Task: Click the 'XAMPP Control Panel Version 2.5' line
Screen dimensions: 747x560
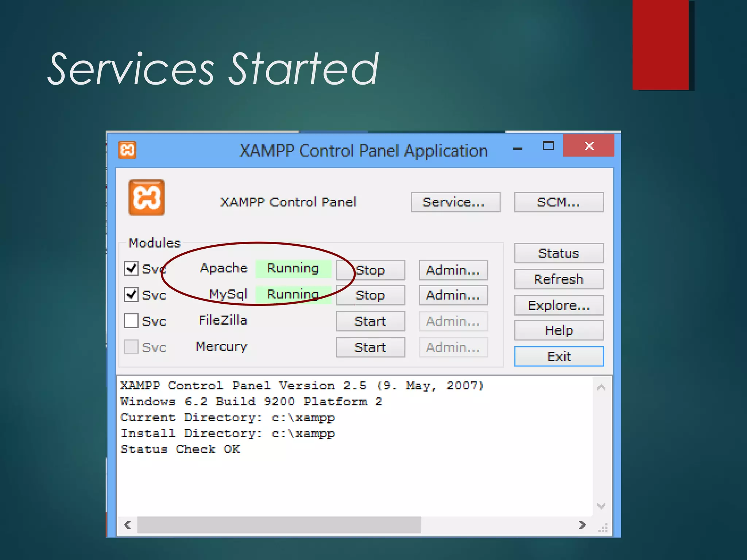Action: click(x=302, y=386)
